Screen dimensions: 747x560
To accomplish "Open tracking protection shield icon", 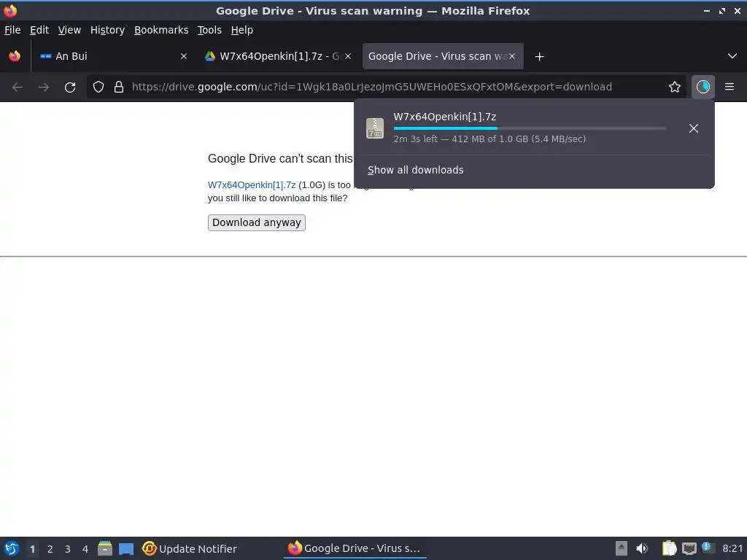I will [x=98, y=87].
